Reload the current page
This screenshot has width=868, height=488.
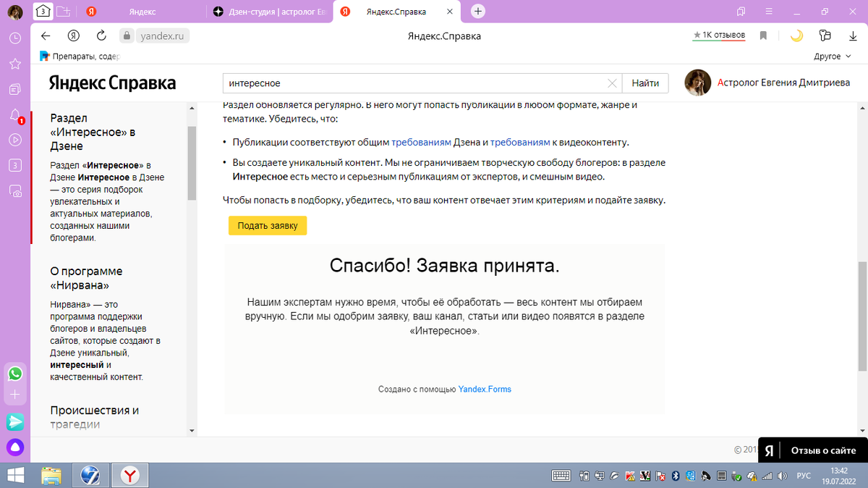101,35
